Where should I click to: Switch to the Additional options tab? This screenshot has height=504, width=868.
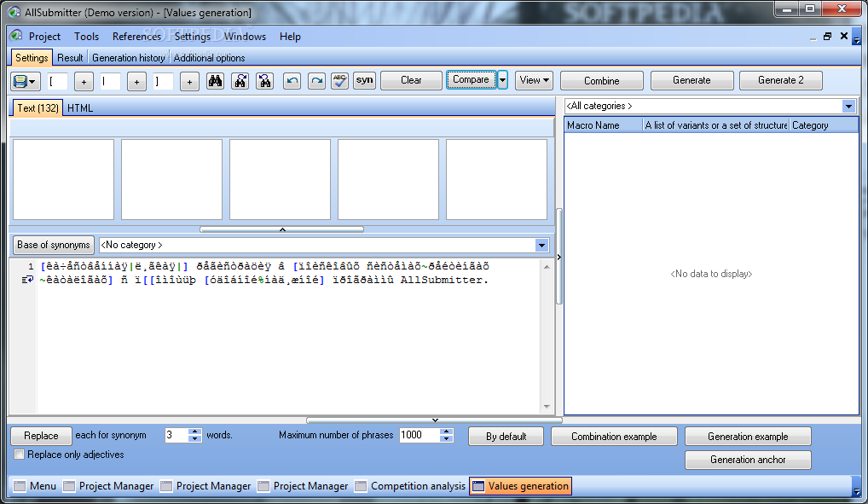[x=209, y=58]
